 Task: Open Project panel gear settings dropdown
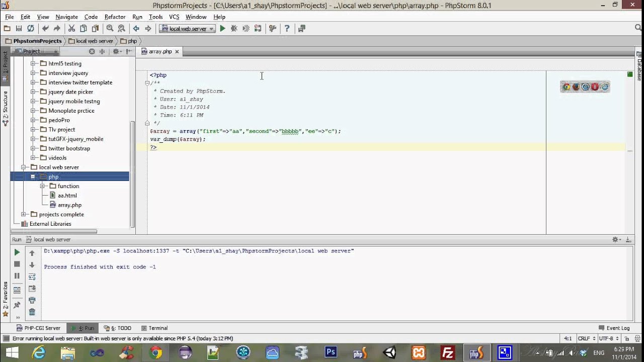click(x=117, y=51)
